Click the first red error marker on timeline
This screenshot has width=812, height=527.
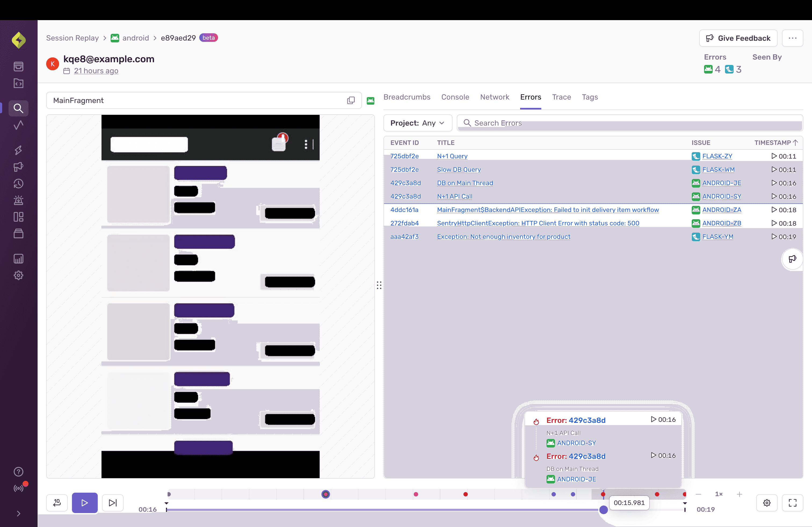pyautogui.click(x=465, y=494)
